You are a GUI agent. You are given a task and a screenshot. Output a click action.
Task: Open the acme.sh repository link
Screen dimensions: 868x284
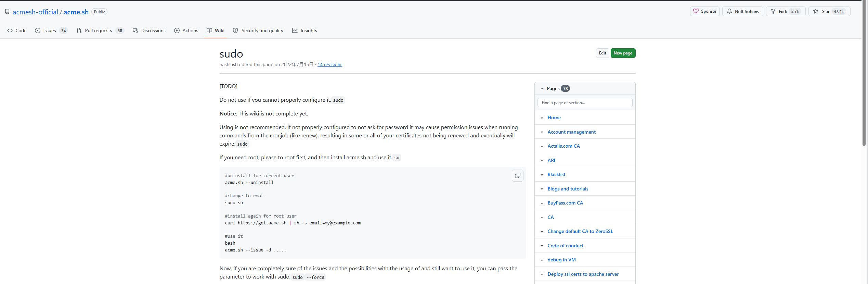(x=76, y=12)
